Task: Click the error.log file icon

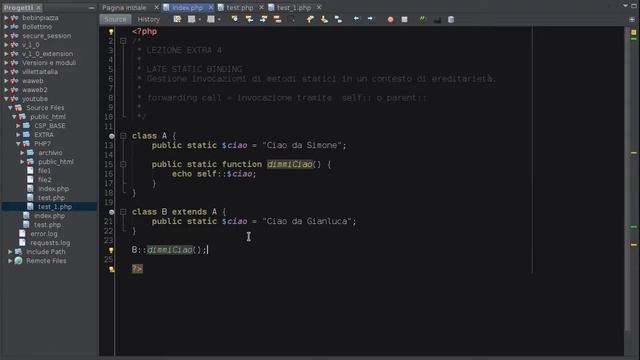Action: (x=22, y=233)
